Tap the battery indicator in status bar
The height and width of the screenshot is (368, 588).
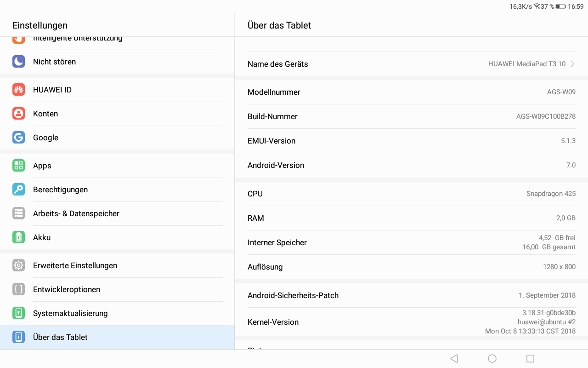pos(560,6)
